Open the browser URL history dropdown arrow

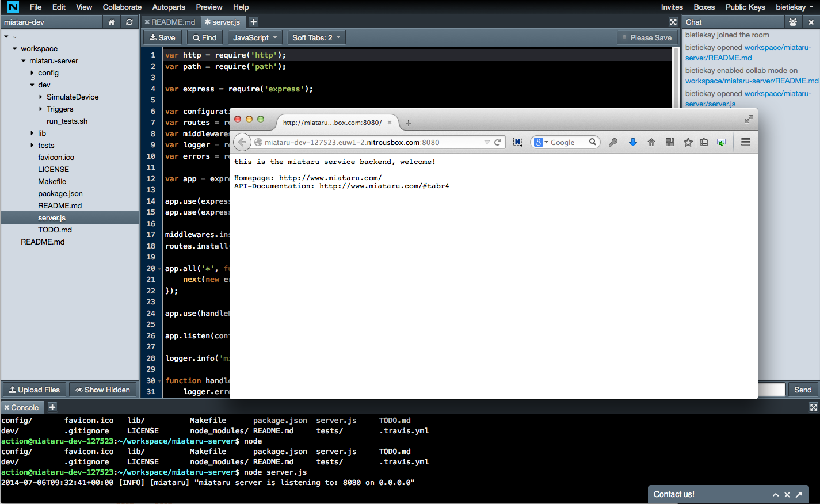pyautogui.click(x=487, y=142)
